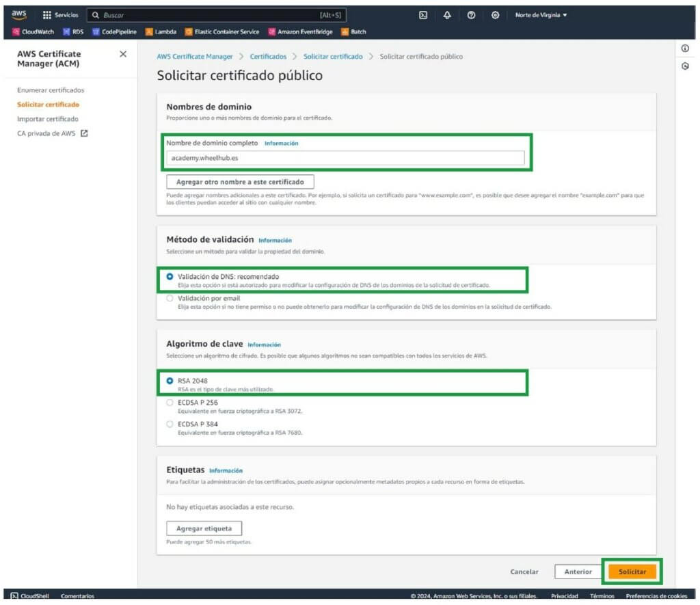Select Validación por email option
The width and height of the screenshot is (700, 605).
[x=170, y=298]
